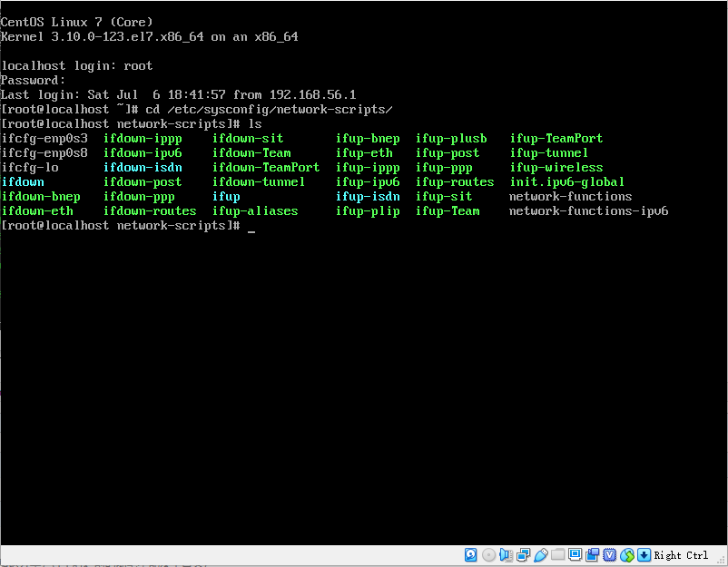Click the hard disk activity icon
The image size is (728, 567).
click(470, 554)
